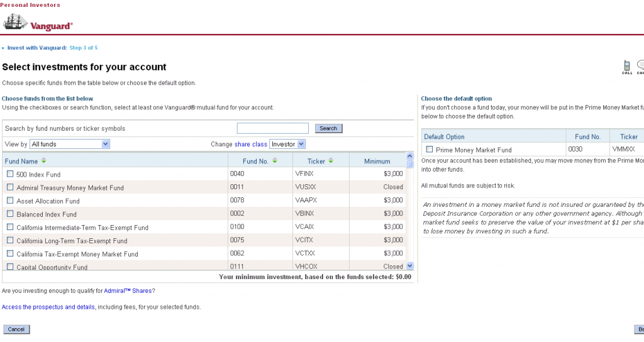
Task: Open Access the prospectus and details link
Action: click(48, 307)
